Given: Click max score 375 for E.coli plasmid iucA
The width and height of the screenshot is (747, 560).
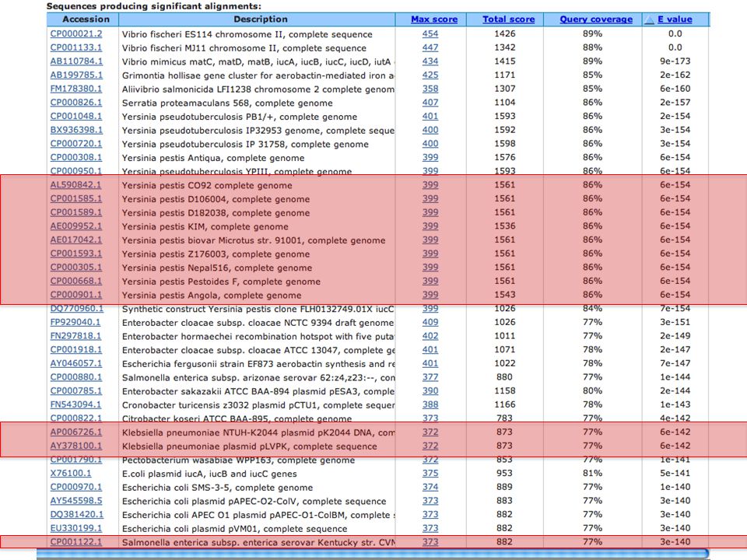Looking at the screenshot, I should (x=430, y=474).
